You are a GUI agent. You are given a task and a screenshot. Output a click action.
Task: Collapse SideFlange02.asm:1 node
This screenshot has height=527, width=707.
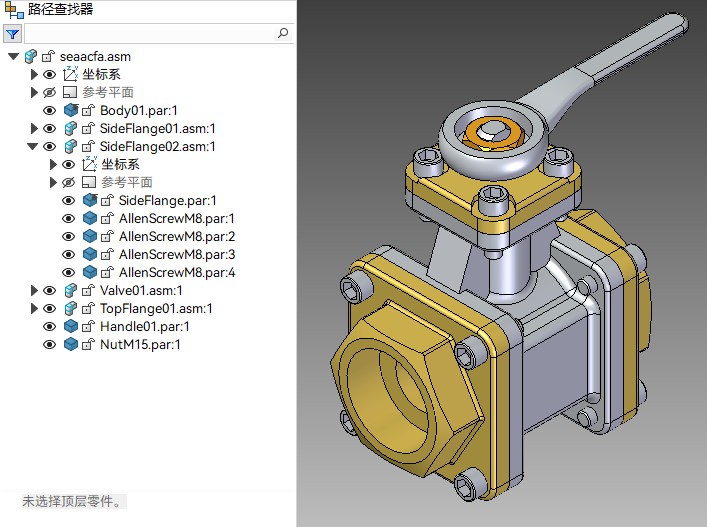tap(32, 147)
